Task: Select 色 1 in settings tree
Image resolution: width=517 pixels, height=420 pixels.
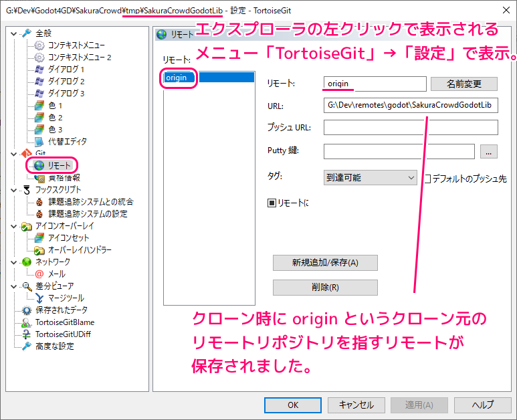Action: [x=55, y=105]
